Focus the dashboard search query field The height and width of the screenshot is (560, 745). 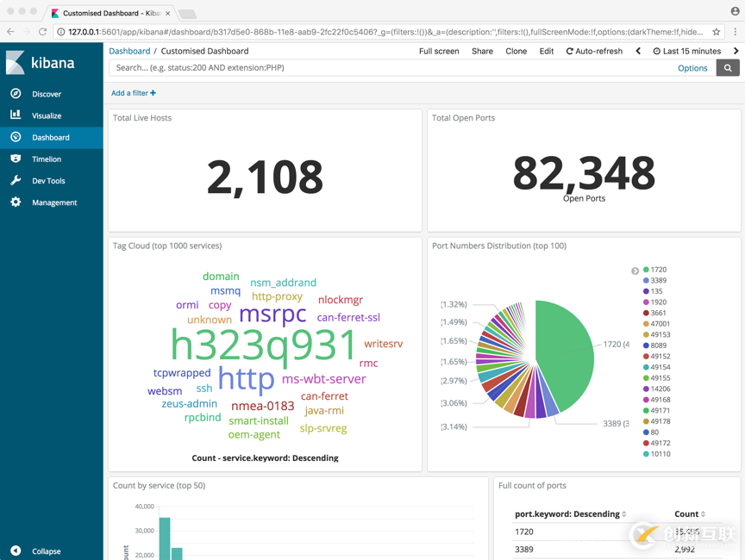[x=392, y=68]
